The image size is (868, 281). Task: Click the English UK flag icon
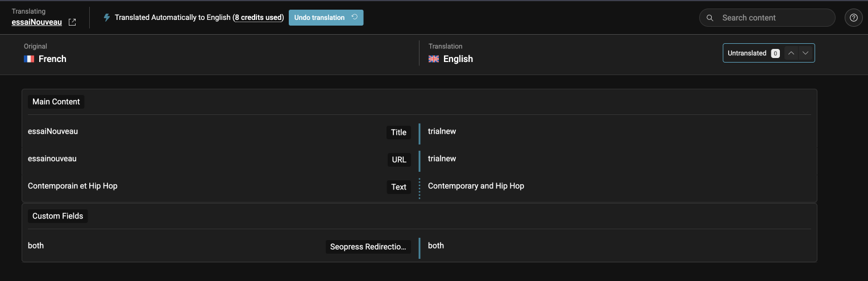click(434, 59)
